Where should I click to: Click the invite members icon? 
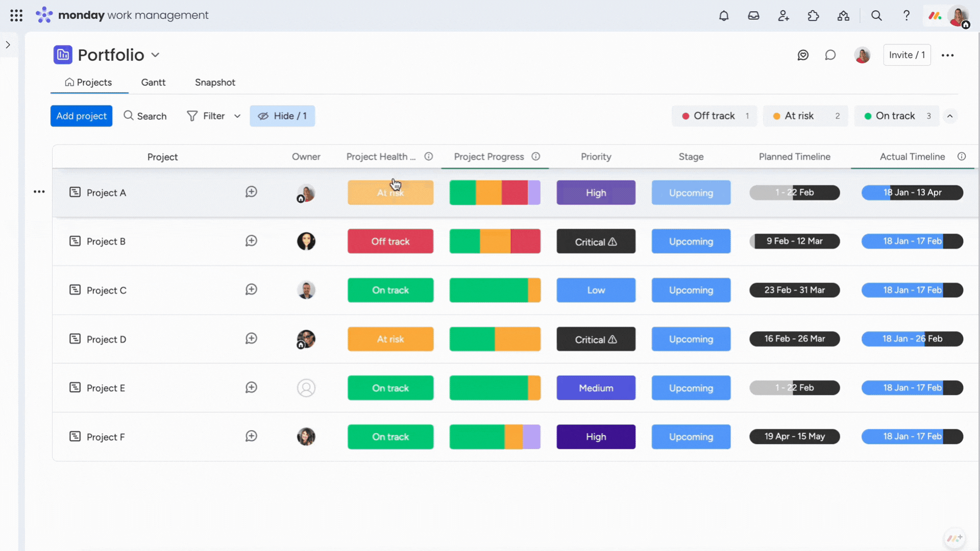click(x=783, y=15)
